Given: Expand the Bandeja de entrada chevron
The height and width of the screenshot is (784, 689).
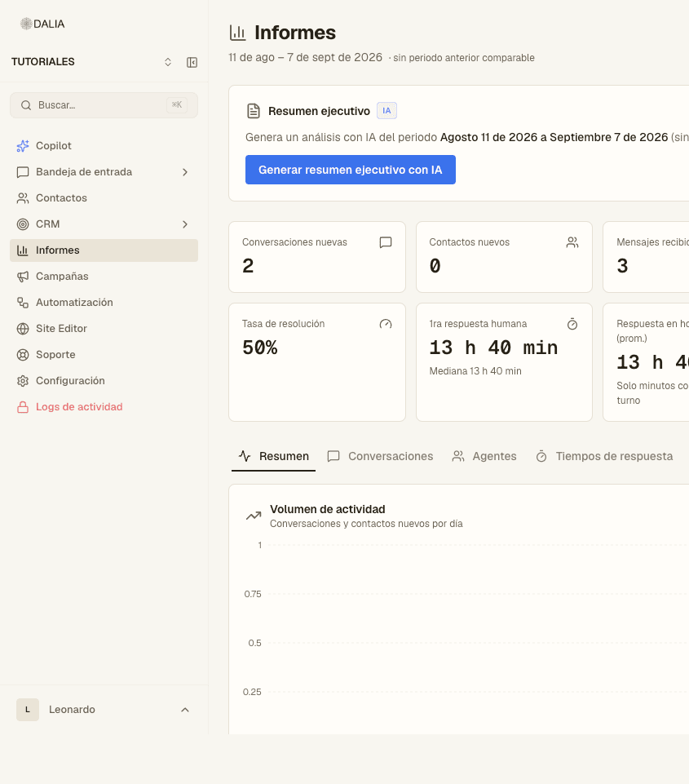Looking at the screenshot, I should point(185,172).
